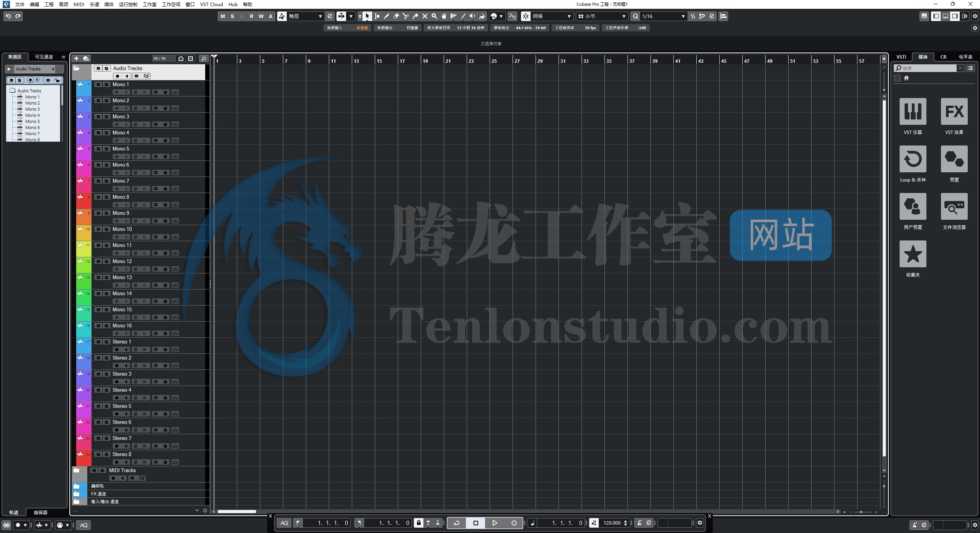This screenshot has height=533, width=980.
Task: Toggle cycle loop in transport
Action: [x=456, y=523]
